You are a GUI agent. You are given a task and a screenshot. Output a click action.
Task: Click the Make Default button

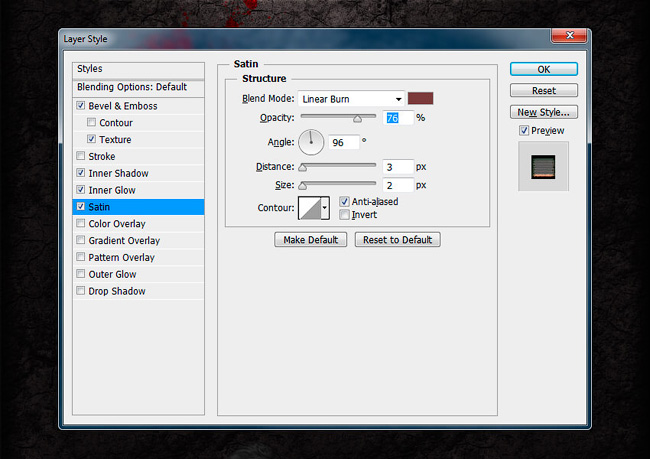310,240
